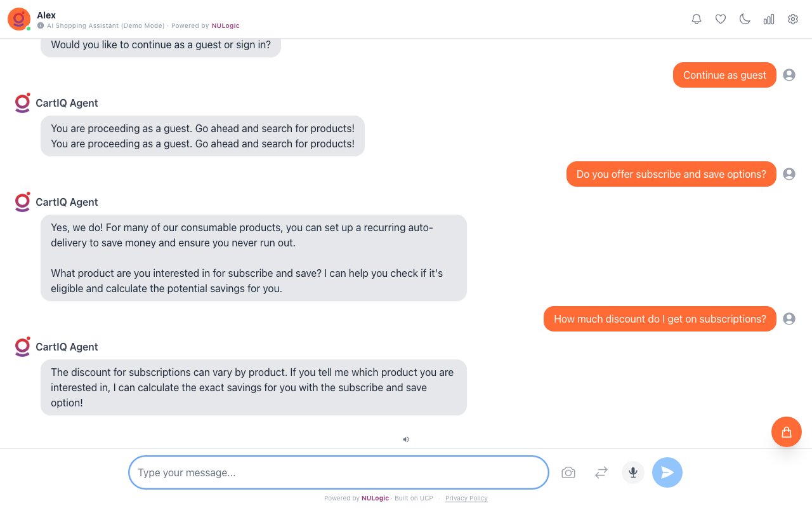Click the Alex assistant avatar logo
Image resolution: width=812 pixels, height=508 pixels.
click(18, 19)
